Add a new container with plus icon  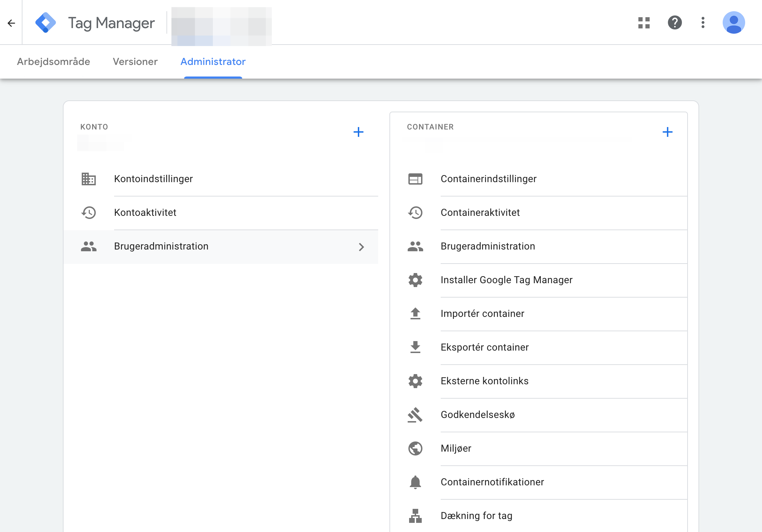tap(667, 132)
